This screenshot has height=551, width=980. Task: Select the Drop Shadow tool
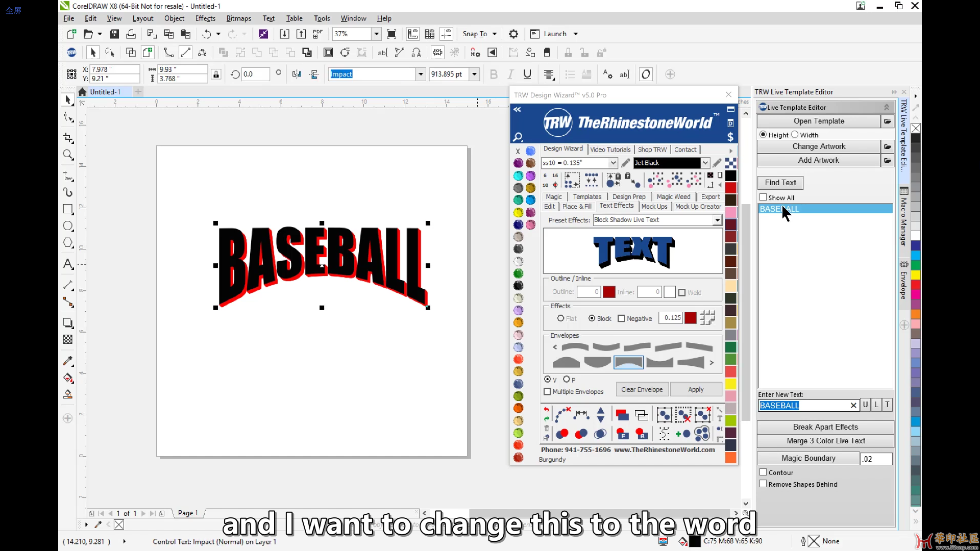[68, 322]
